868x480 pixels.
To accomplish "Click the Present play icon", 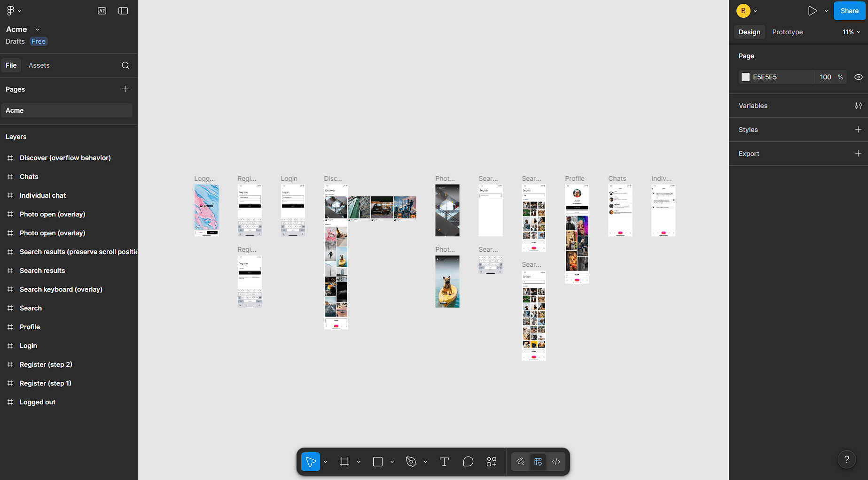I will tap(812, 11).
